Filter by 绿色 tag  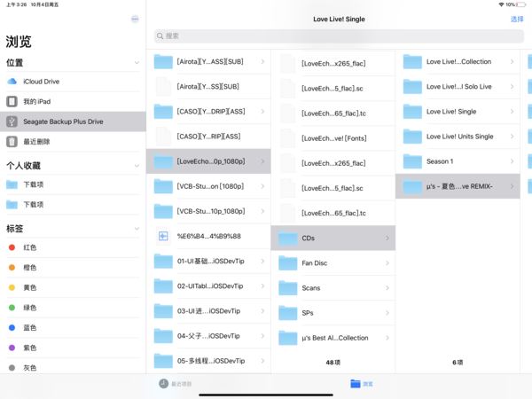(73, 308)
